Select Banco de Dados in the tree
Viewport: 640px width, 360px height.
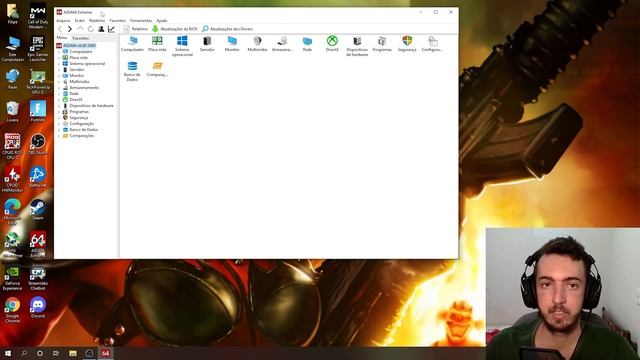click(x=83, y=130)
